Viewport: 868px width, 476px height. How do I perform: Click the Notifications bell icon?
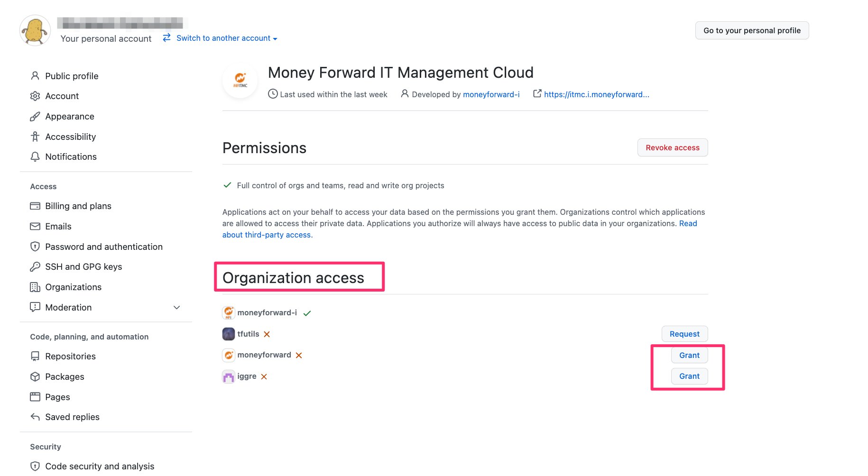click(x=35, y=157)
